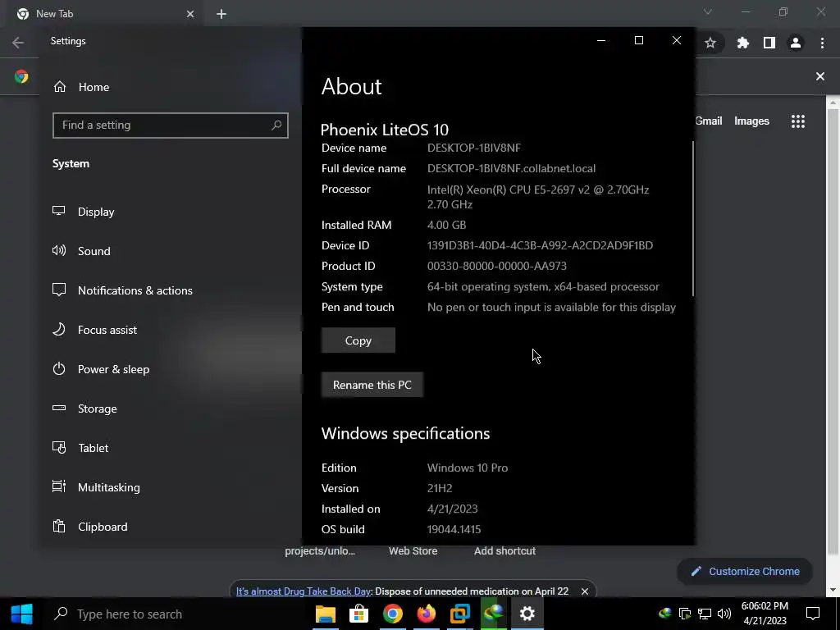The width and height of the screenshot is (840, 630).
Task: Select Tablet settings page
Action: (x=80, y=448)
